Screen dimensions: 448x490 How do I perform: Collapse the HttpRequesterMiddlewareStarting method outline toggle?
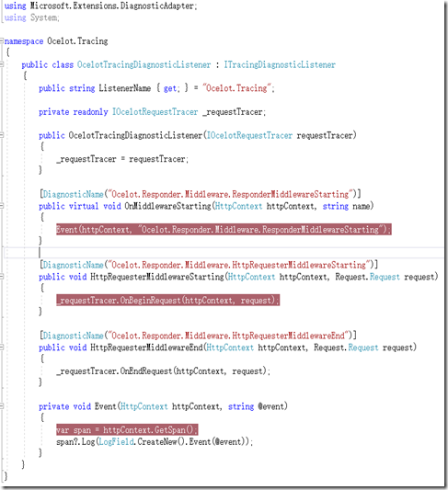tap(2, 277)
